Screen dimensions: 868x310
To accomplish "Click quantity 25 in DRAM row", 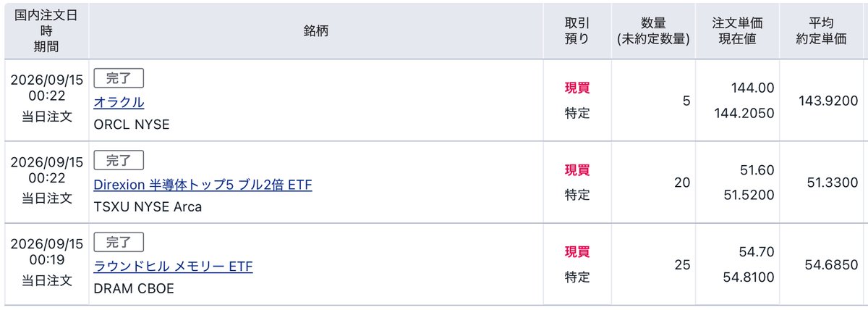I will 682,265.
